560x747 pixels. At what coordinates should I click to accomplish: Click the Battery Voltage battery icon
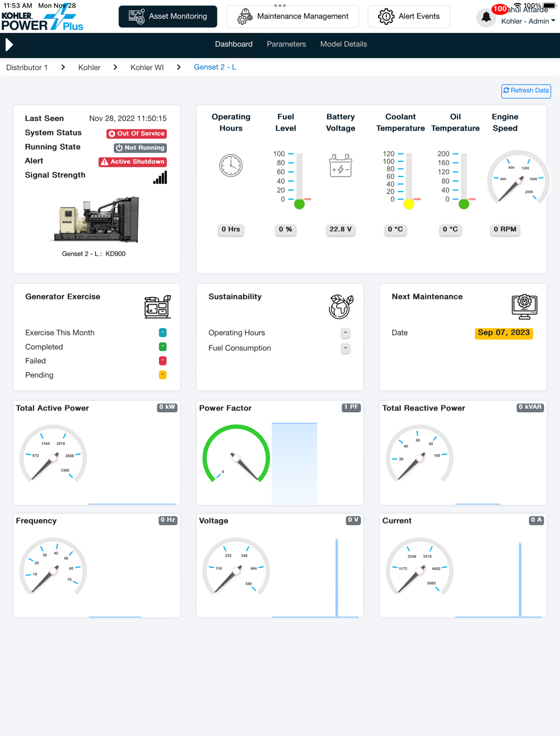[340, 166]
